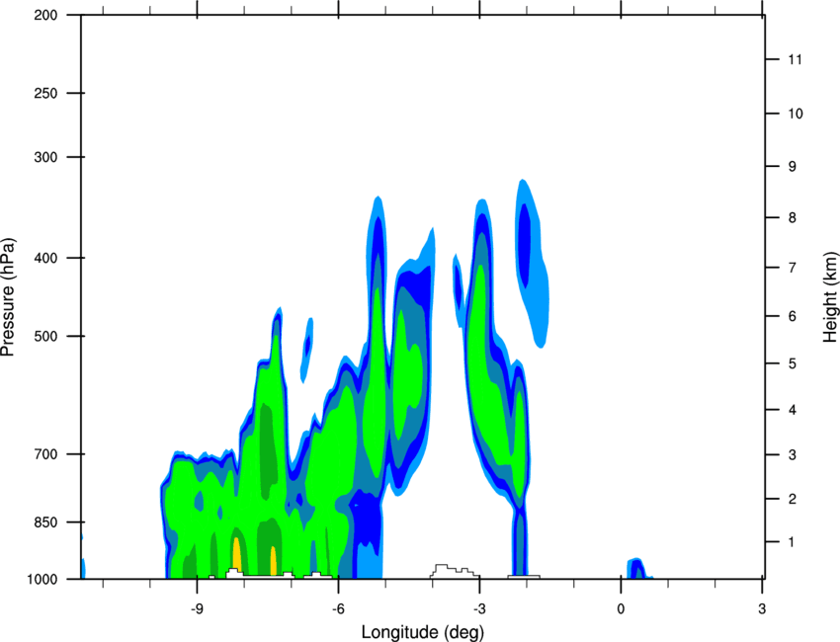Select the 850 pressure tick label
Screen dimensions: 840x642
[45, 522]
